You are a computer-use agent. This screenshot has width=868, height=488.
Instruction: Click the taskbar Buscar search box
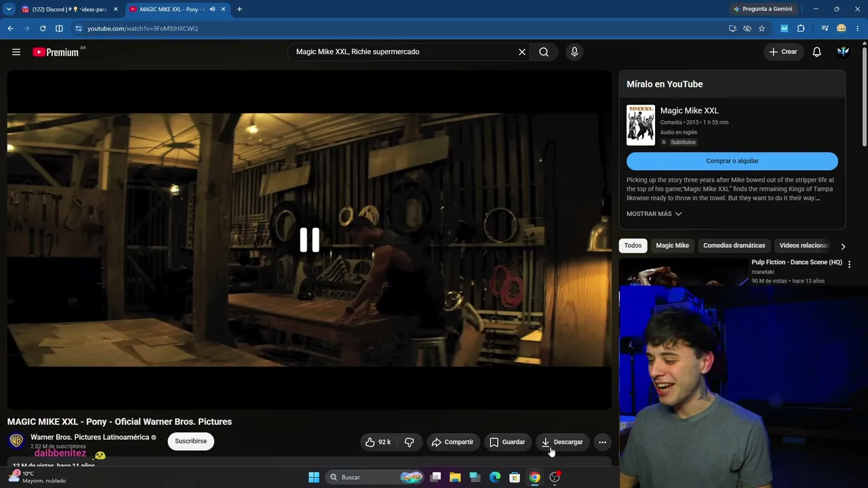pos(376,477)
